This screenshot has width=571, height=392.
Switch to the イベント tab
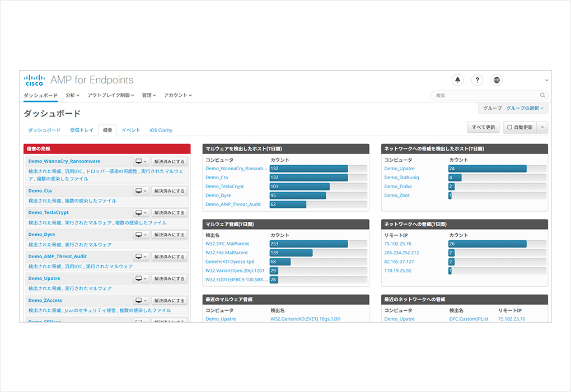(131, 130)
